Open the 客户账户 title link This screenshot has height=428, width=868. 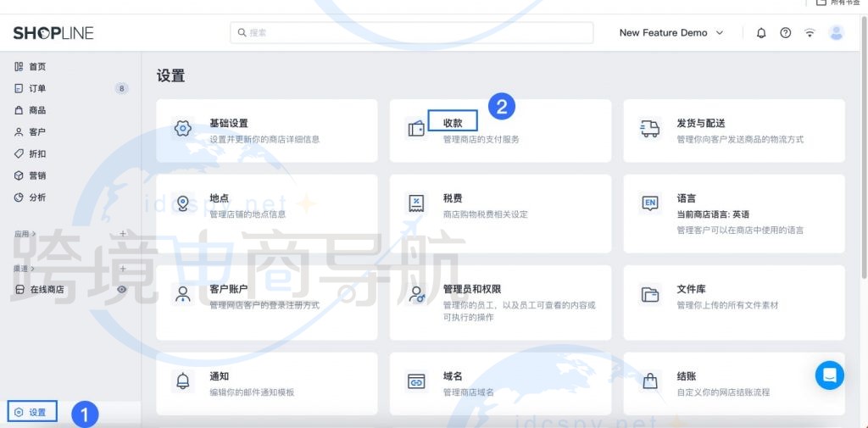(x=229, y=289)
